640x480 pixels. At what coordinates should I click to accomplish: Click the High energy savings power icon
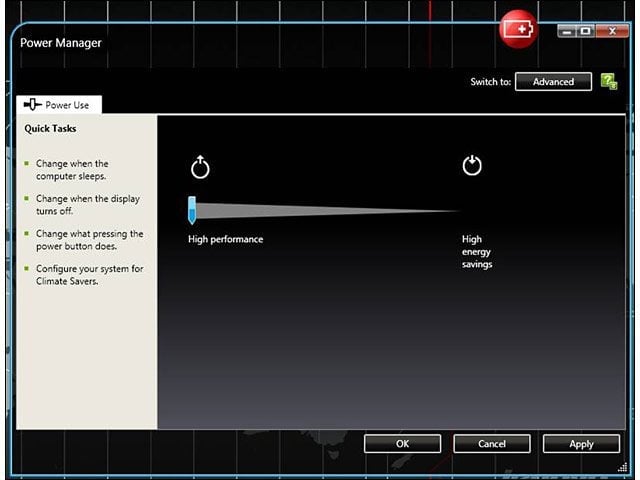[x=472, y=165]
